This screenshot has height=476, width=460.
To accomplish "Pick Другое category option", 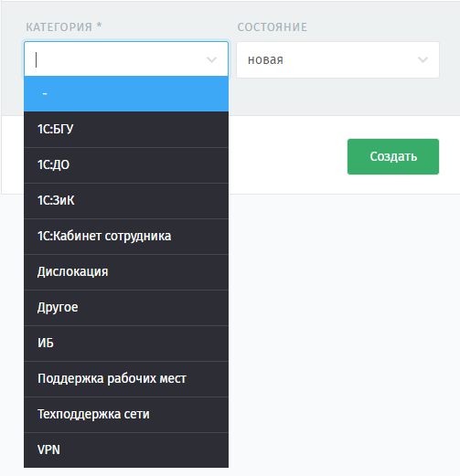I will (x=126, y=308).
